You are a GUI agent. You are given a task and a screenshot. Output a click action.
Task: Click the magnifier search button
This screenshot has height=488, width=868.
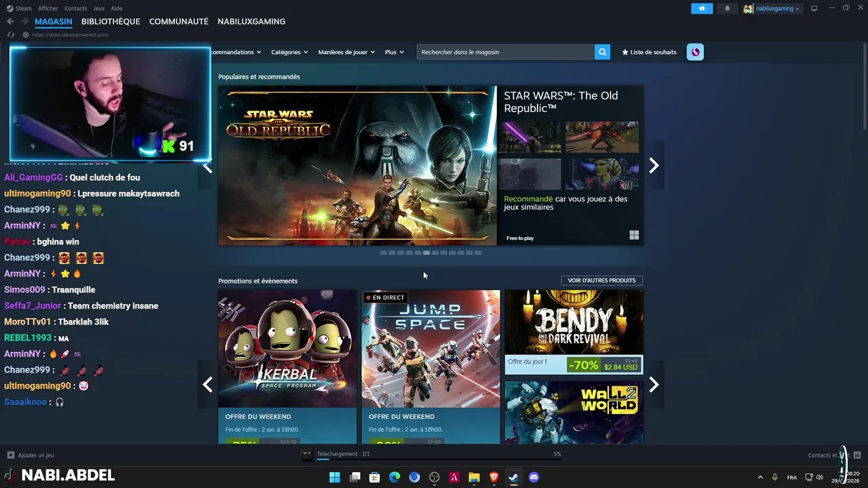pyautogui.click(x=602, y=52)
